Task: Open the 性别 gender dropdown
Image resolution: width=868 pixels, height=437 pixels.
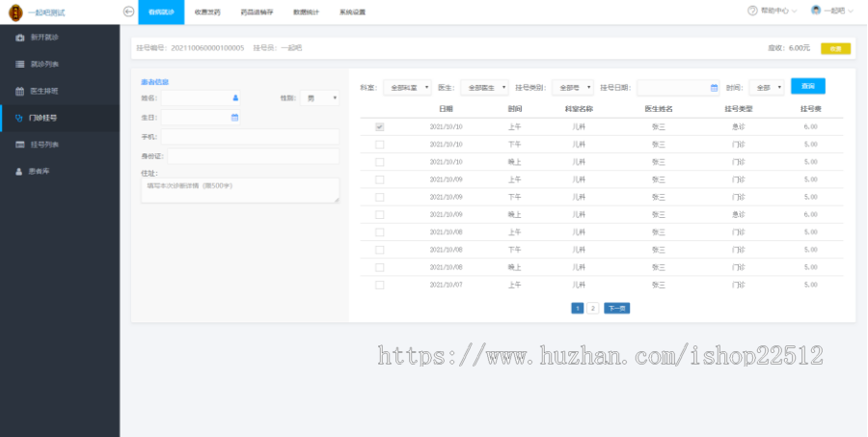Action: [x=319, y=97]
